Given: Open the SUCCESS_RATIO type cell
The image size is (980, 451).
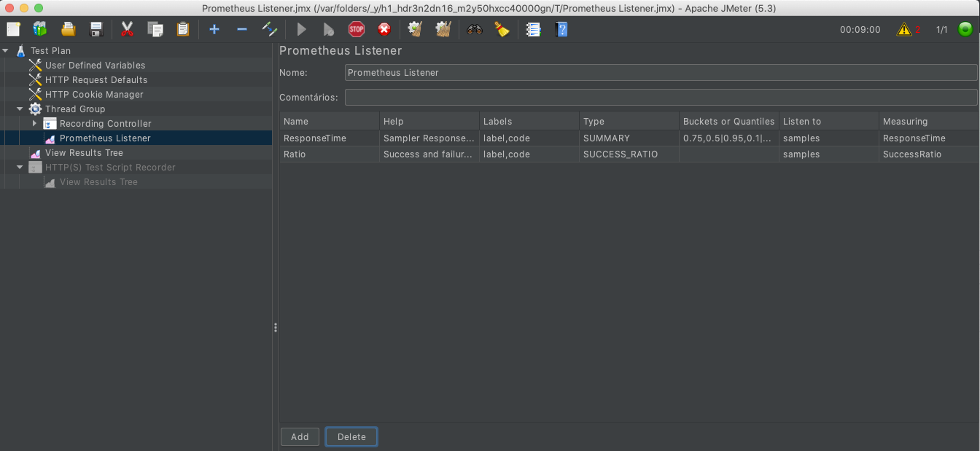Looking at the screenshot, I should (x=629, y=154).
